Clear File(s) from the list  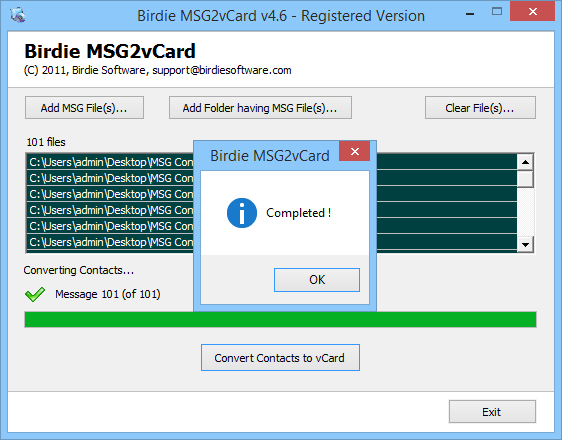pyautogui.click(x=480, y=107)
